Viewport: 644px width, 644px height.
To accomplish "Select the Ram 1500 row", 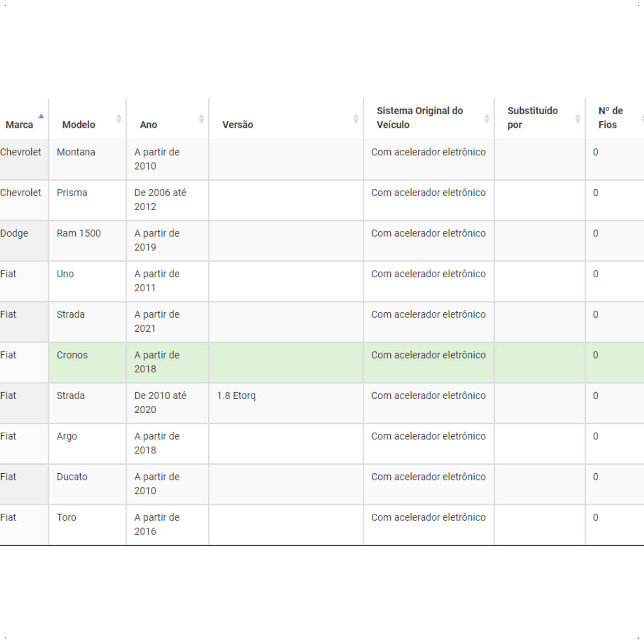I will pyautogui.click(x=322, y=241).
